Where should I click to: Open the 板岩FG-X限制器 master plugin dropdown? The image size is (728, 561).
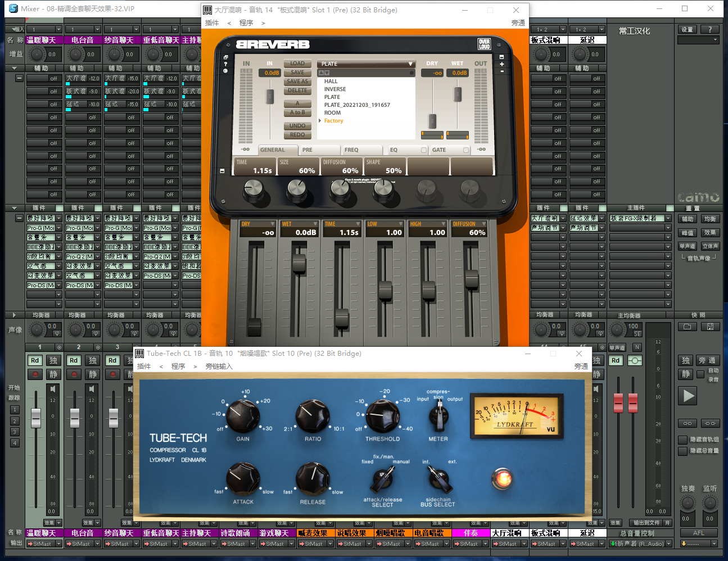(668, 218)
